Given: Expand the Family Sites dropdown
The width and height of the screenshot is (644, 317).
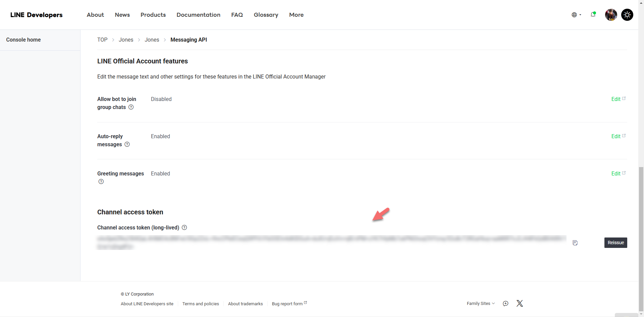Looking at the screenshot, I should click(x=480, y=304).
